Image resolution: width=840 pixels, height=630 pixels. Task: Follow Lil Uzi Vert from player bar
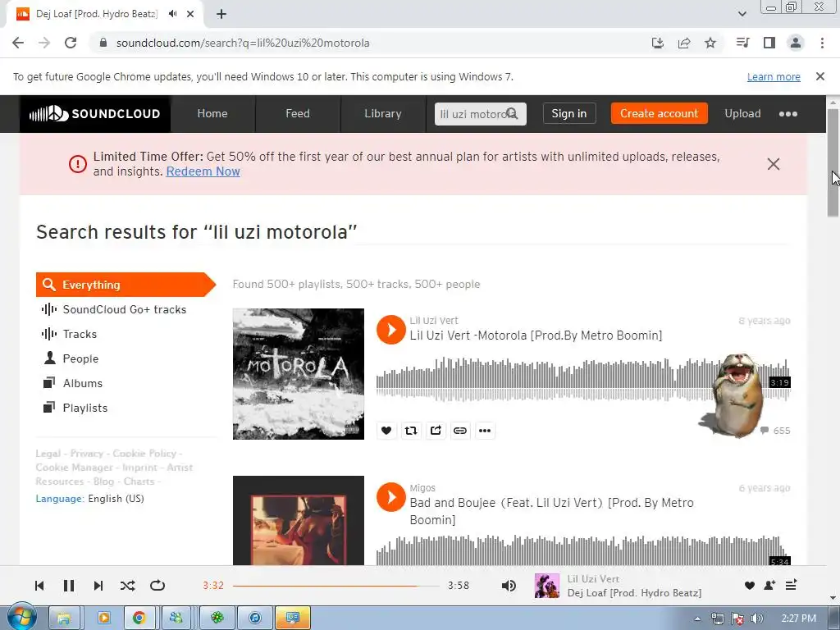769,586
